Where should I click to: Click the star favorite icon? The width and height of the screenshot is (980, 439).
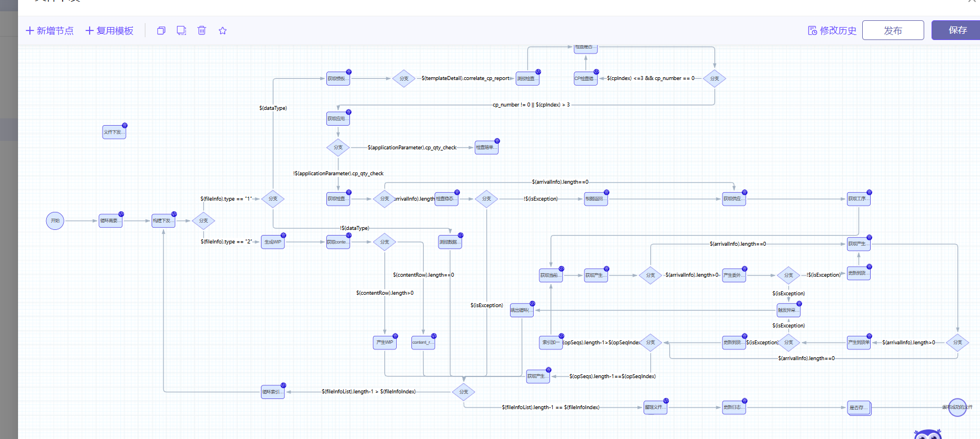point(223,30)
